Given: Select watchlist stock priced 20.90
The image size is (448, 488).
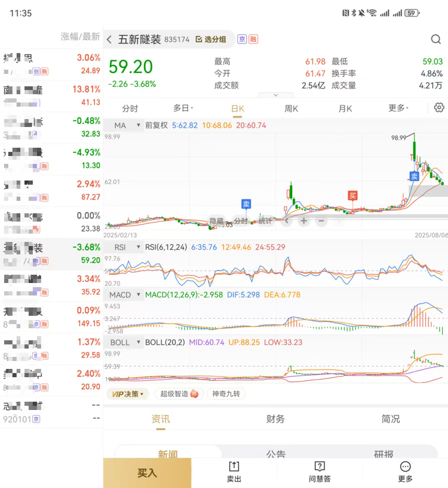Looking at the screenshot, I should [x=51, y=380].
